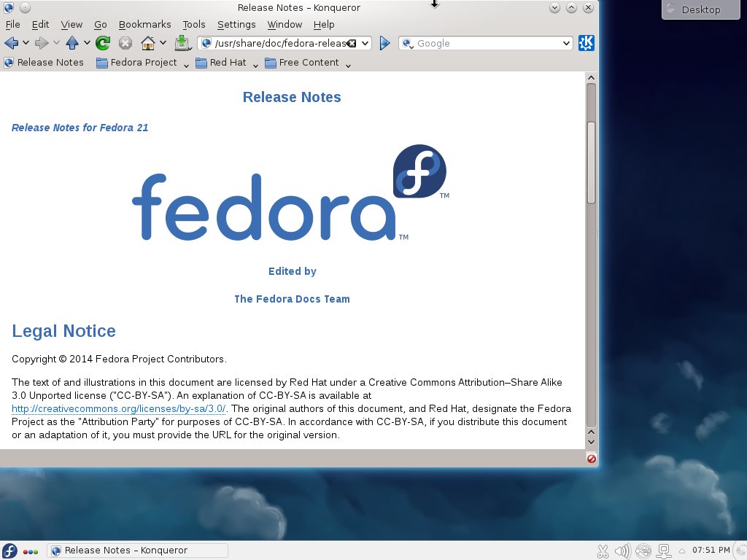747x560 pixels.
Task: Open the Forward history dropdown arrow
Action: (56, 43)
